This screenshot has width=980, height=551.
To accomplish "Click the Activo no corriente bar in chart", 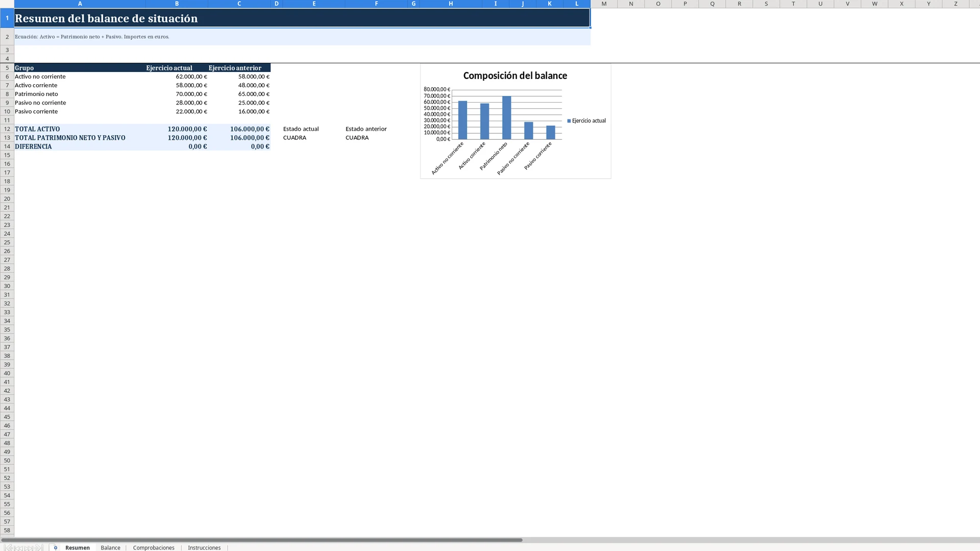I will coord(462,120).
